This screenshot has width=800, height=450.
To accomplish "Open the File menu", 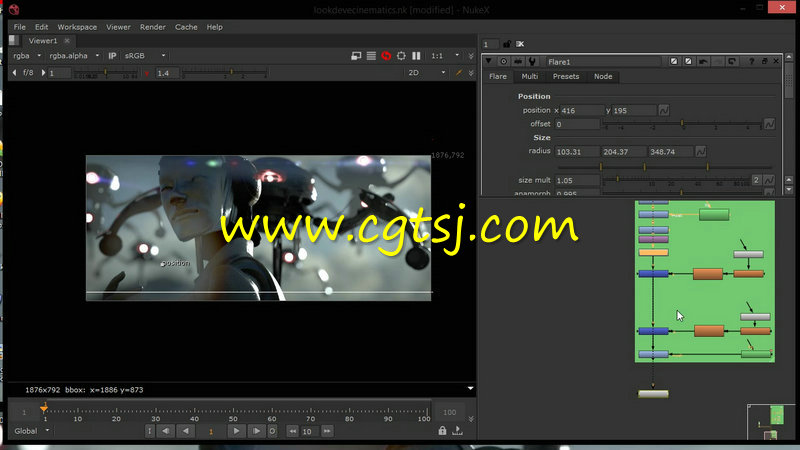I will [19, 27].
